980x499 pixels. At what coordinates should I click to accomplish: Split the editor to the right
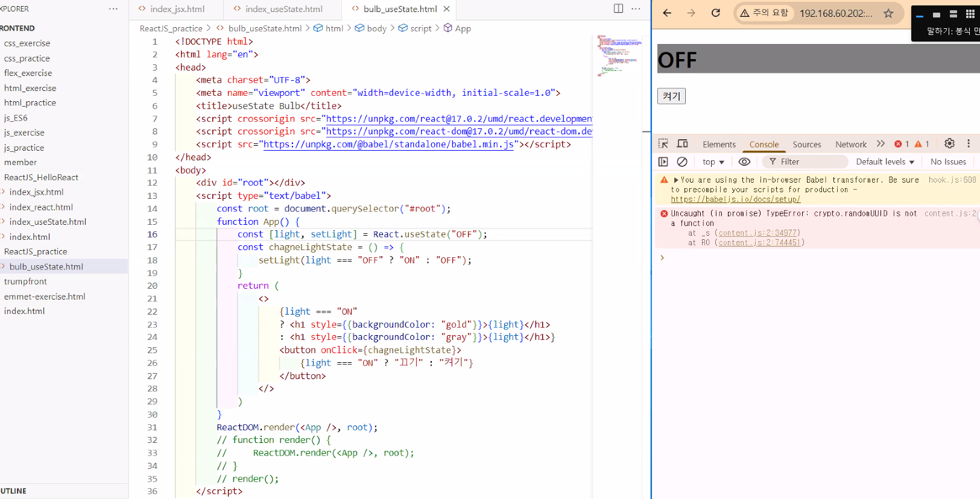pyautogui.click(x=618, y=8)
